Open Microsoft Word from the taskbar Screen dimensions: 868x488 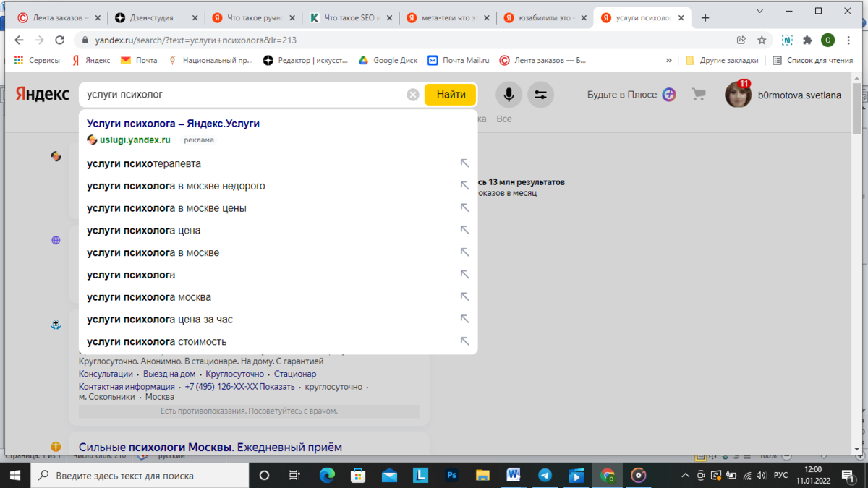click(x=514, y=475)
